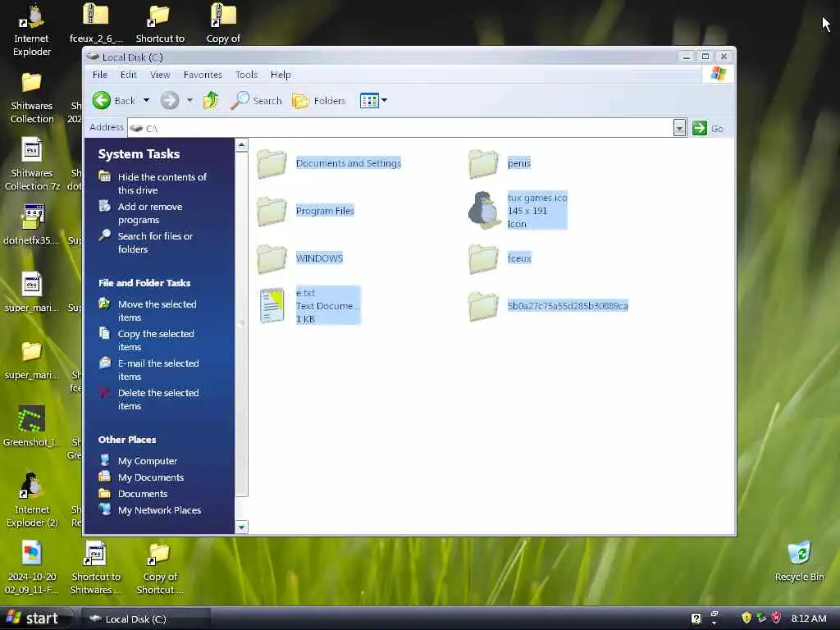Select the tux games.ico icon file
840x630 pixels.
518,211
